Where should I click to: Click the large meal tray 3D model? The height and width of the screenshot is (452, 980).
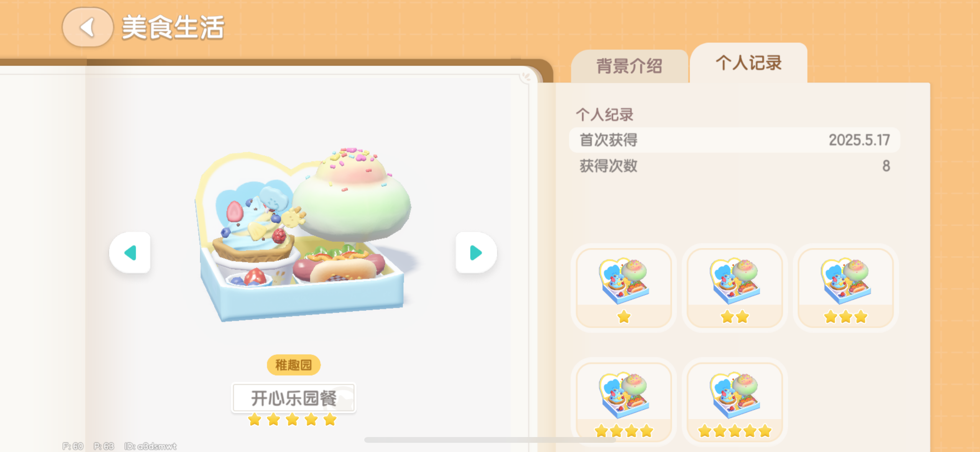[303, 234]
